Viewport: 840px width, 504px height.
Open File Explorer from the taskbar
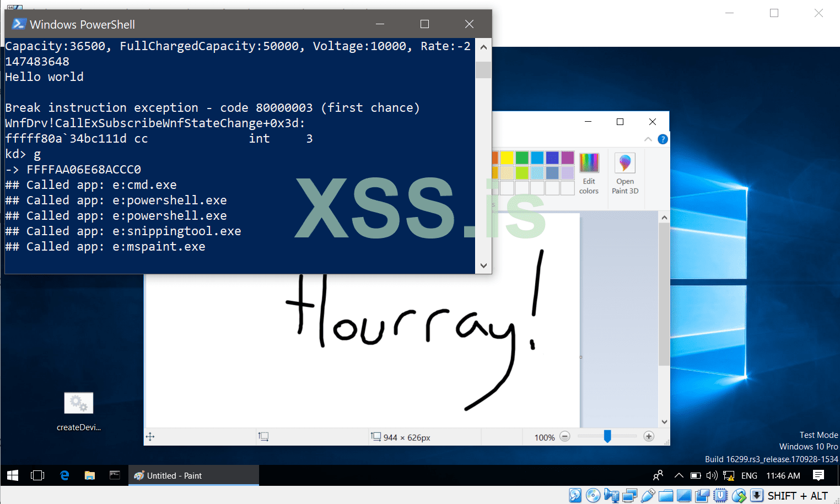[89, 475]
